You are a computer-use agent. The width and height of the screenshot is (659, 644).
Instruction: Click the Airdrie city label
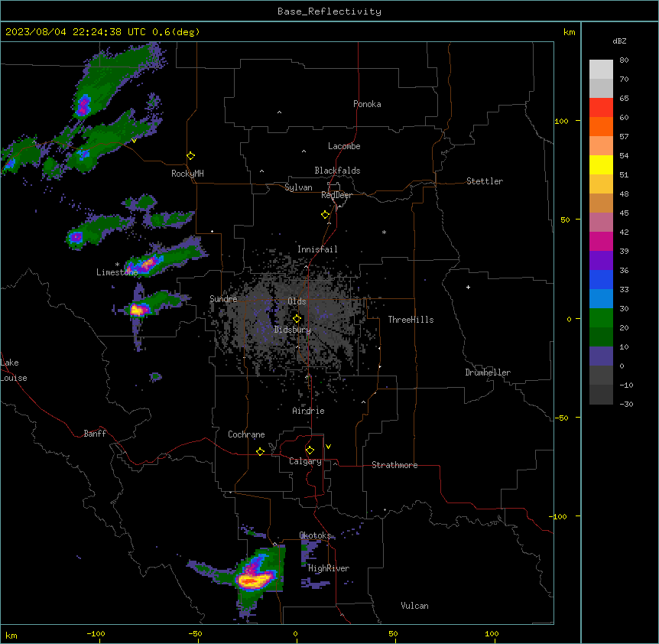[308, 411]
